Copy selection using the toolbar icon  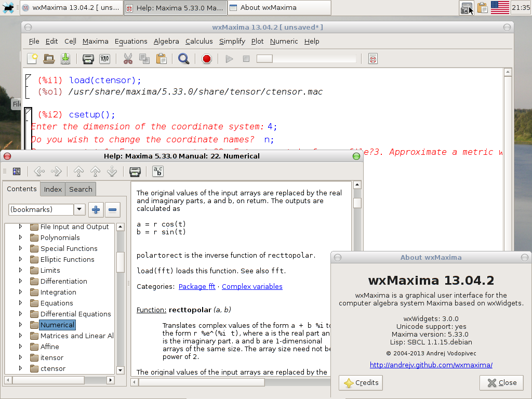pos(144,59)
